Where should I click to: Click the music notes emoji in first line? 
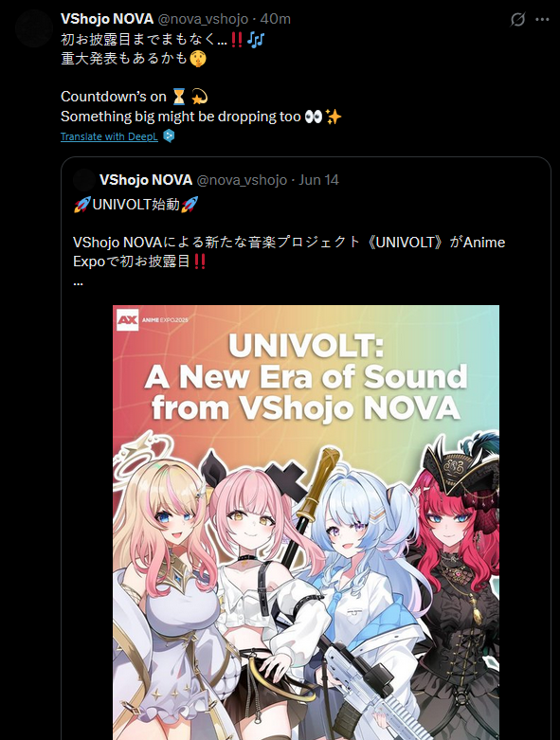[x=255, y=39]
